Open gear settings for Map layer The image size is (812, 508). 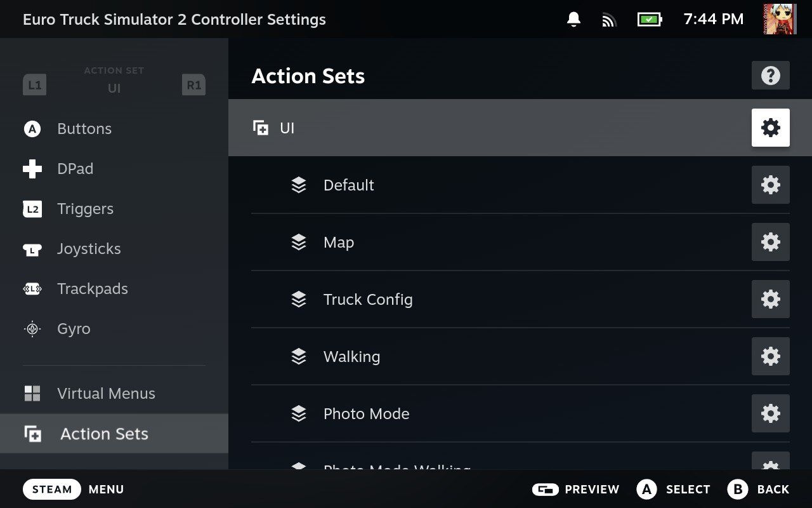coord(770,242)
